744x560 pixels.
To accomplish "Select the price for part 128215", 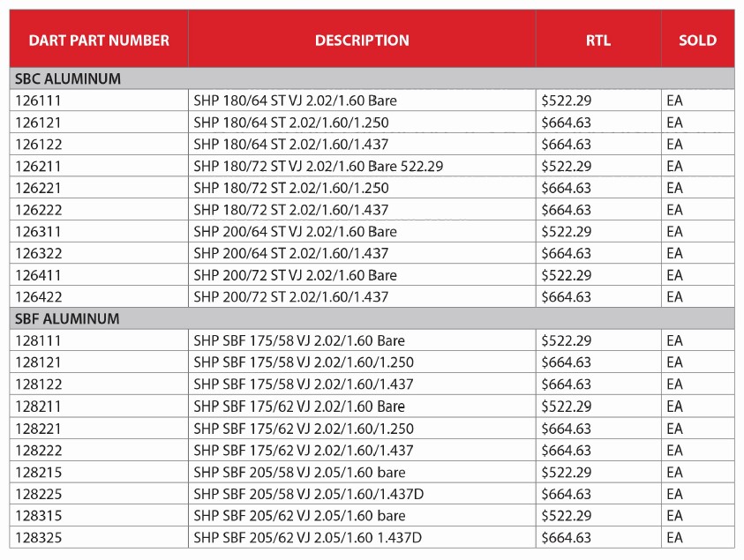I will click(x=567, y=472).
